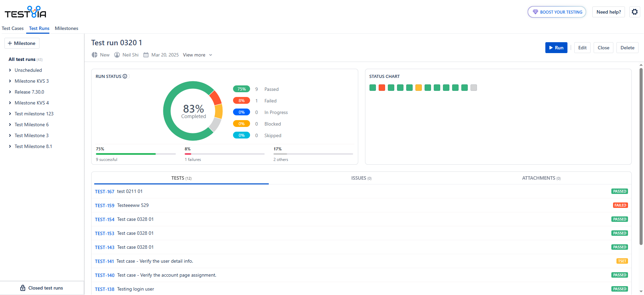Image resolution: width=644 pixels, height=295 pixels.
Task: Open the settings gear icon
Action: pos(634,12)
